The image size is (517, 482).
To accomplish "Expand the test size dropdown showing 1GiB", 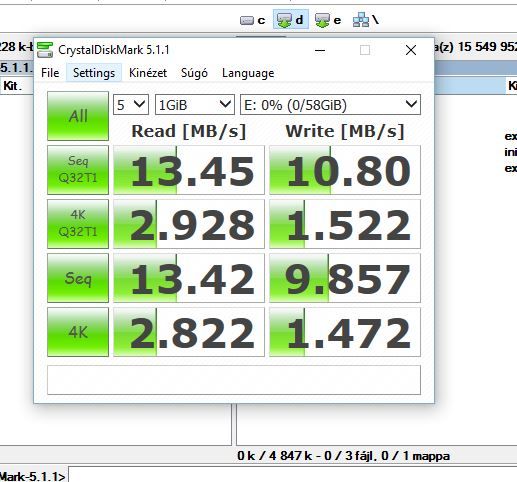I will click(195, 105).
